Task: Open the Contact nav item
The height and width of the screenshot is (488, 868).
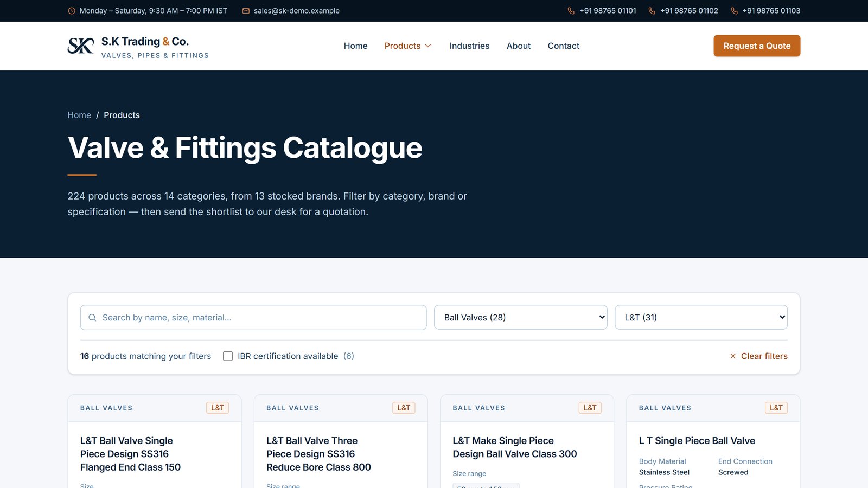Action: (564, 46)
